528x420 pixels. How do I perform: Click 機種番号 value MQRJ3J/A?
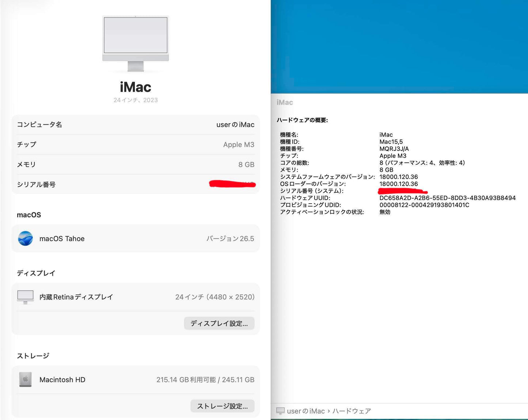tap(394, 149)
